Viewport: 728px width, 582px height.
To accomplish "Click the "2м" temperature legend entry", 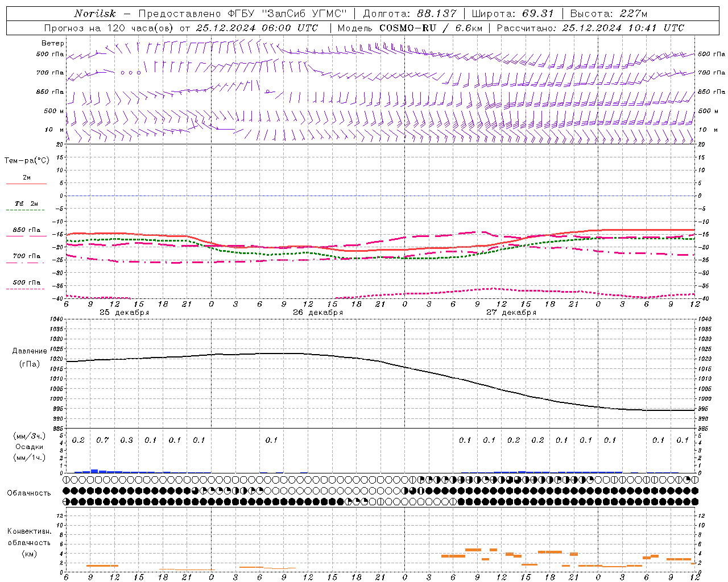I will [27, 177].
